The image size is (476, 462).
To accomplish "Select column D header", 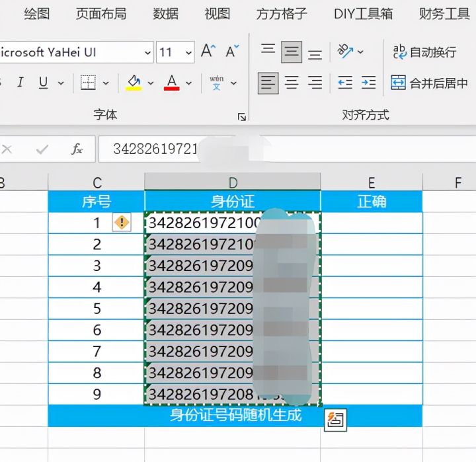I will coord(233,182).
